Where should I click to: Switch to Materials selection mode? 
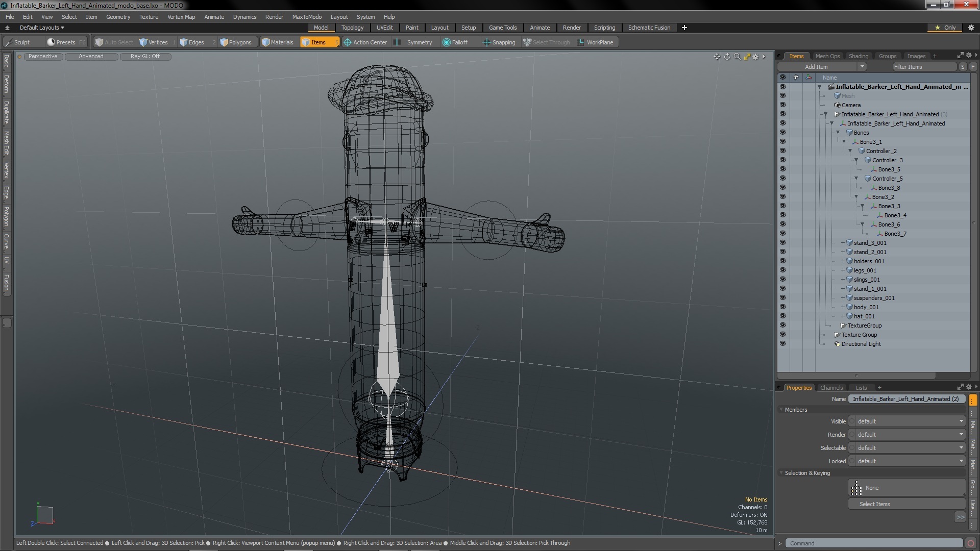pos(278,42)
